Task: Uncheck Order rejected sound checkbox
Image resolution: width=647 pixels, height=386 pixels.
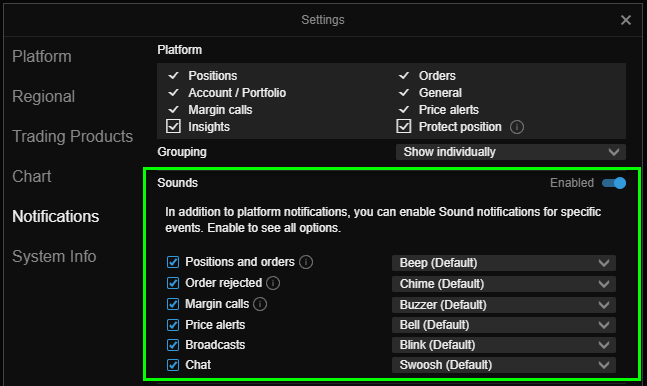Action: pos(173,283)
